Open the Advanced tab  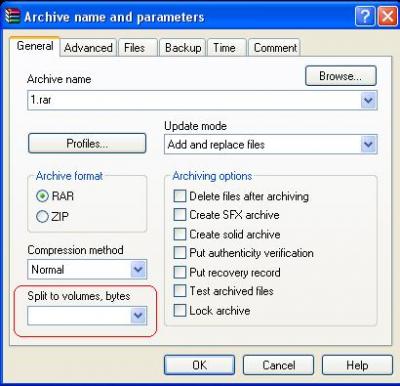click(x=88, y=48)
